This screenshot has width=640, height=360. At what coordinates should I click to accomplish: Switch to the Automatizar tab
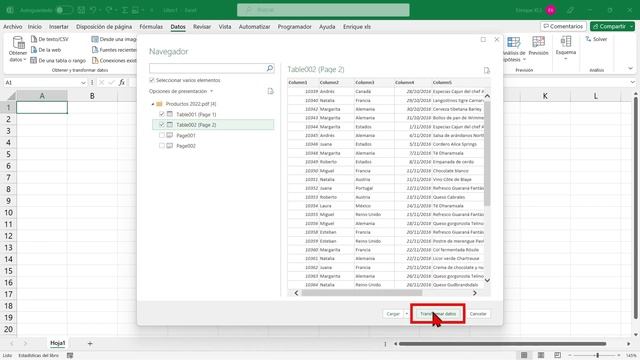click(254, 27)
